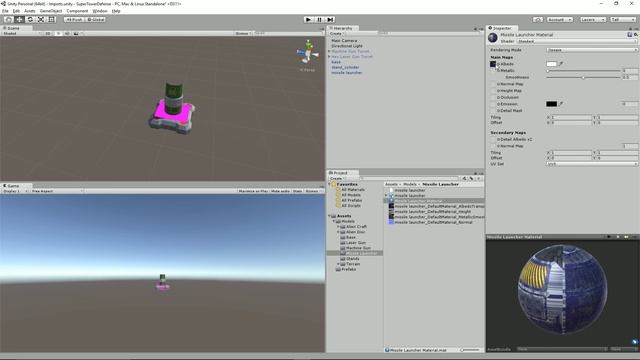Open the UV Set dropdown
Viewport: 640px width, 360px height.
pyautogui.click(x=592, y=164)
